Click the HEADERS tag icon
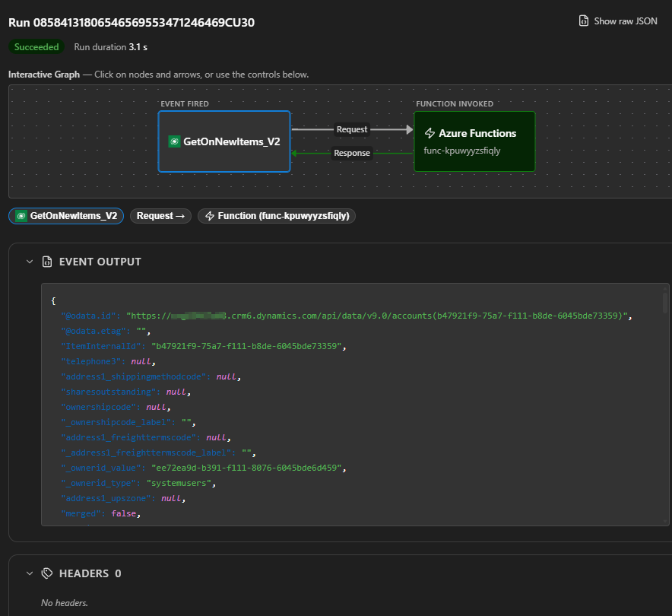This screenshot has width=672, height=616. (47, 573)
